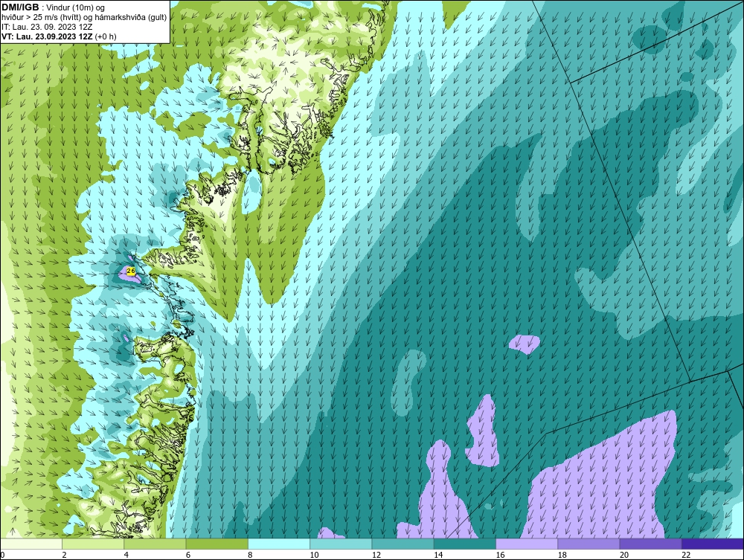Click the legend label 22

[x=686, y=555]
